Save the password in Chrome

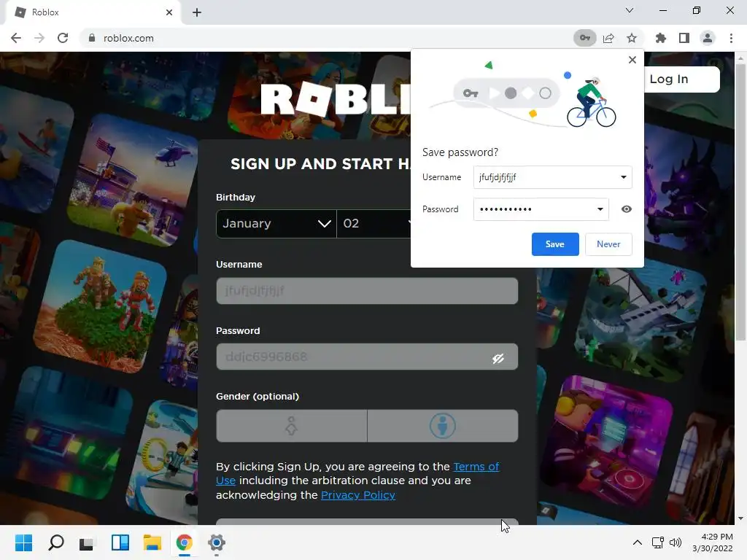tap(555, 244)
